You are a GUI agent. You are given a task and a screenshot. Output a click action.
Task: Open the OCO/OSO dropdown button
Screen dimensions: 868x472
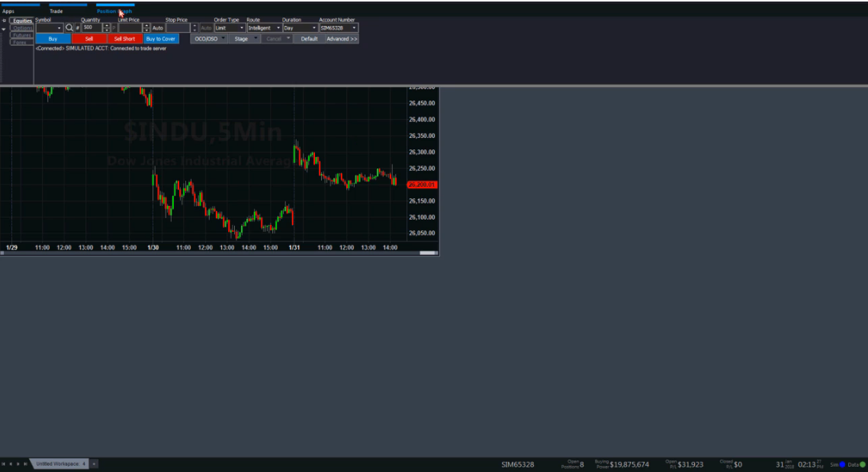(x=209, y=39)
